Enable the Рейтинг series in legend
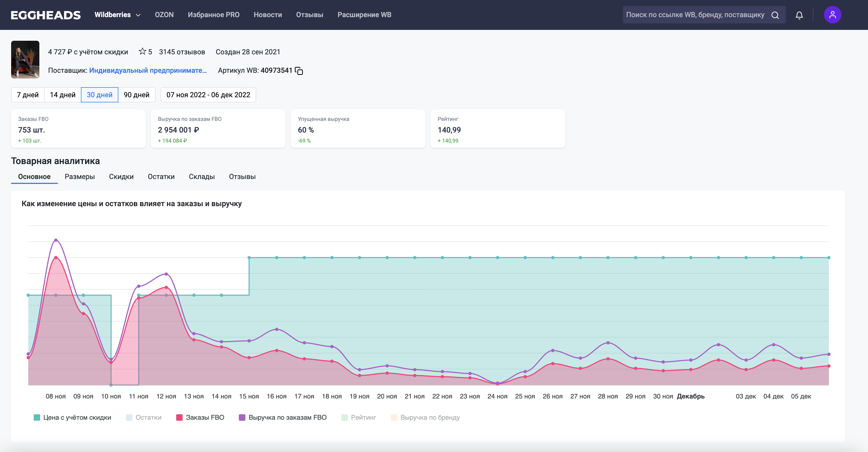The image size is (868, 452). click(x=359, y=417)
